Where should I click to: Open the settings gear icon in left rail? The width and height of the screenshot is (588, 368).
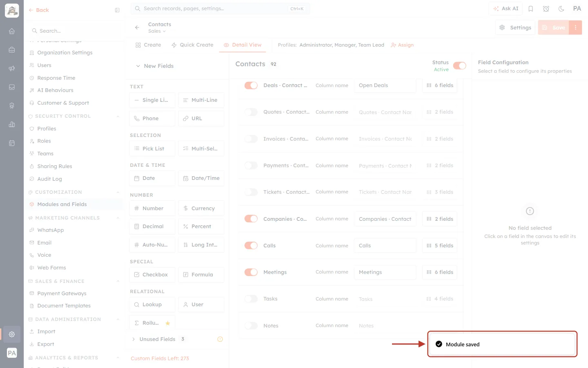coord(12,334)
